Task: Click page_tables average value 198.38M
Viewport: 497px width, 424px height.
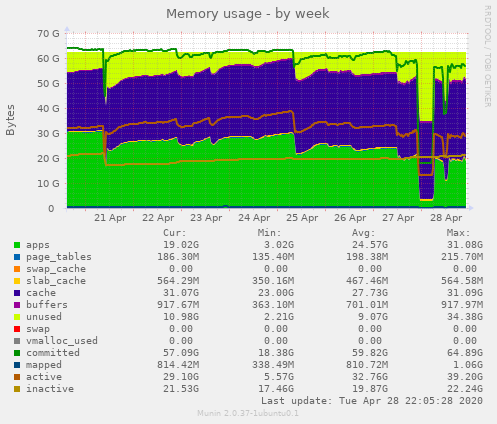Action: (x=367, y=257)
